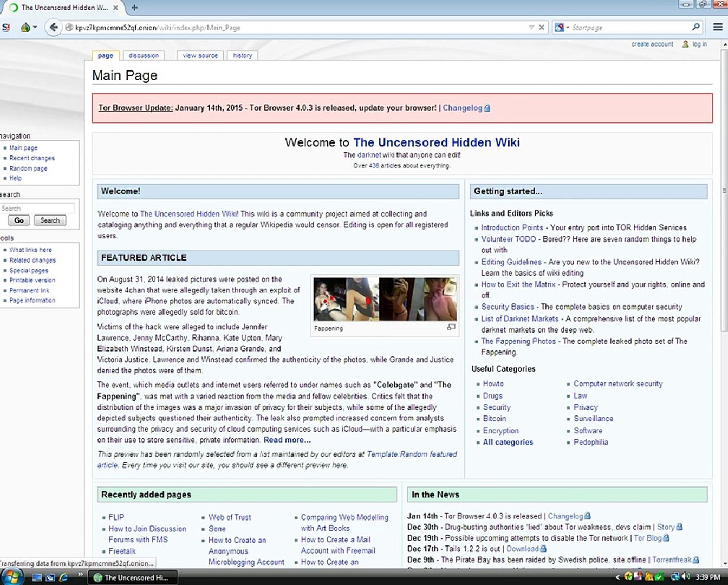Click the taskbar Uncensored Hidden Wiki button
This screenshot has width=728, height=585.
[133, 577]
